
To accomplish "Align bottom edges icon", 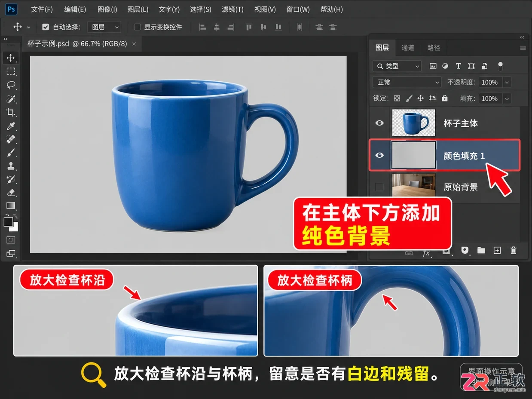I will pyautogui.click(x=278, y=27).
